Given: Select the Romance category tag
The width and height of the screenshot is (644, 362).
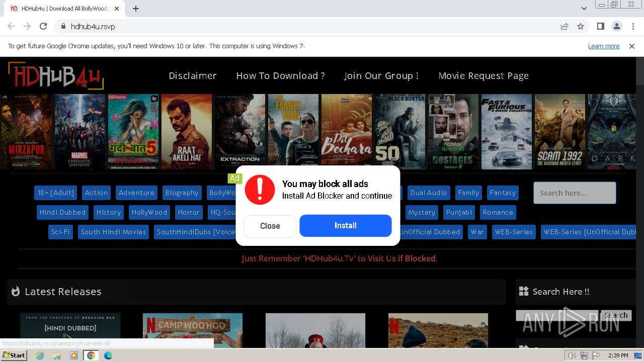Looking at the screenshot, I should (x=498, y=213).
